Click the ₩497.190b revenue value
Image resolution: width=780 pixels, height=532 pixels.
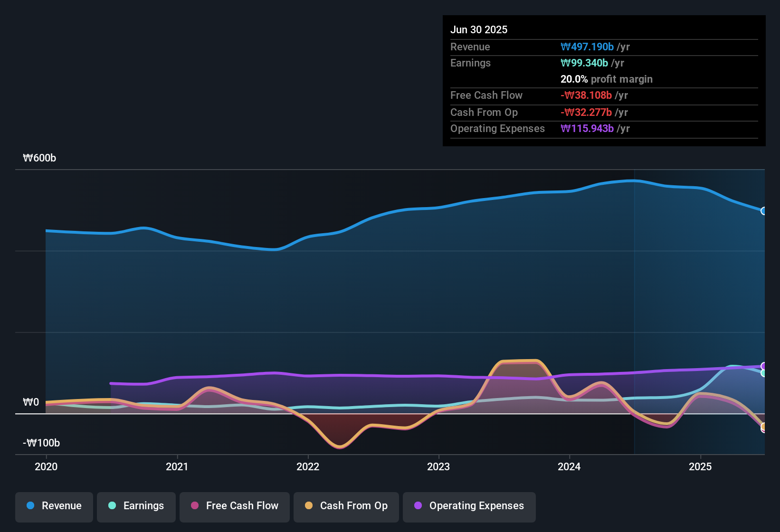[x=587, y=47]
